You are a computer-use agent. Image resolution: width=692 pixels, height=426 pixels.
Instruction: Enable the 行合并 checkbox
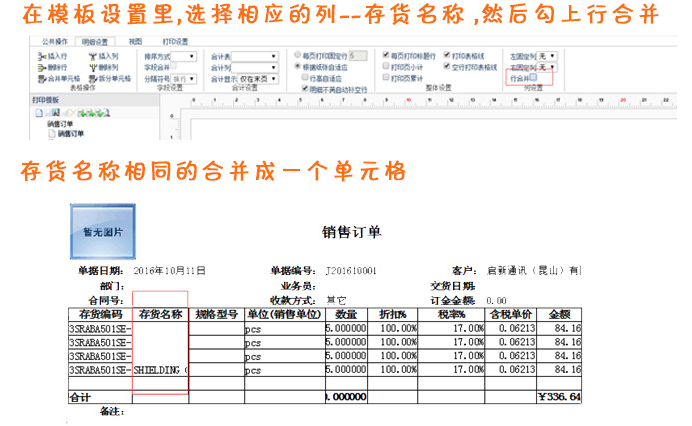pyautogui.click(x=533, y=77)
